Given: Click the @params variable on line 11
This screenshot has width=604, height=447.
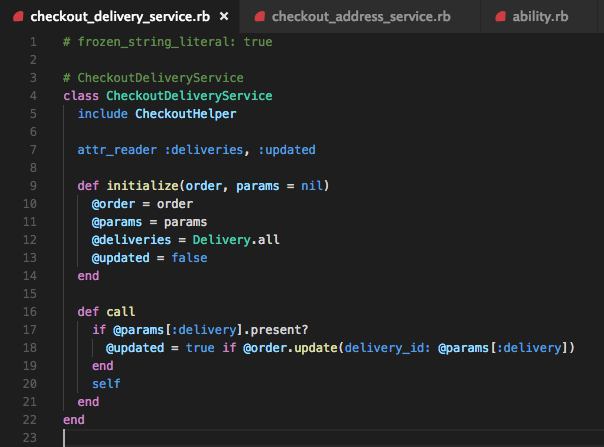Looking at the screenshot, I should 117,222.
